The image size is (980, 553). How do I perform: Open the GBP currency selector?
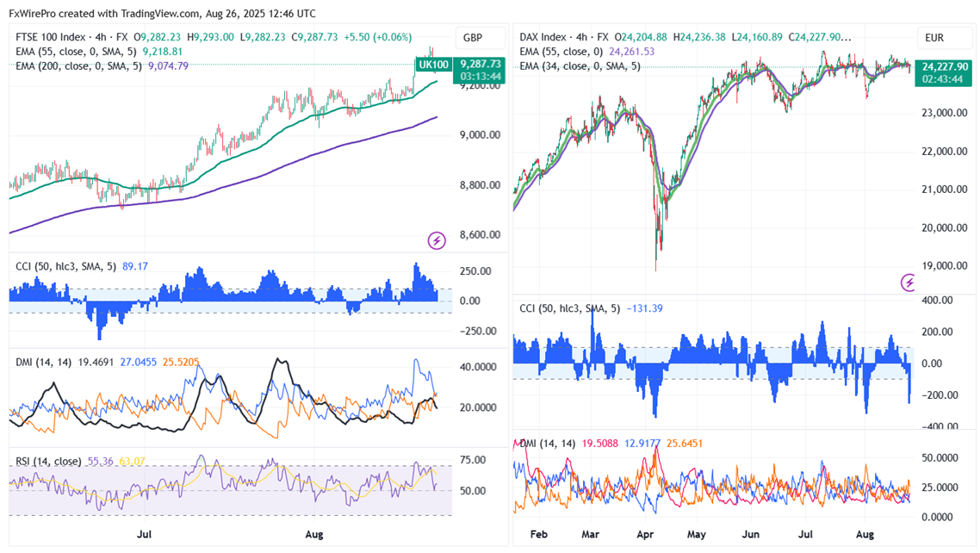pos(473,38)
